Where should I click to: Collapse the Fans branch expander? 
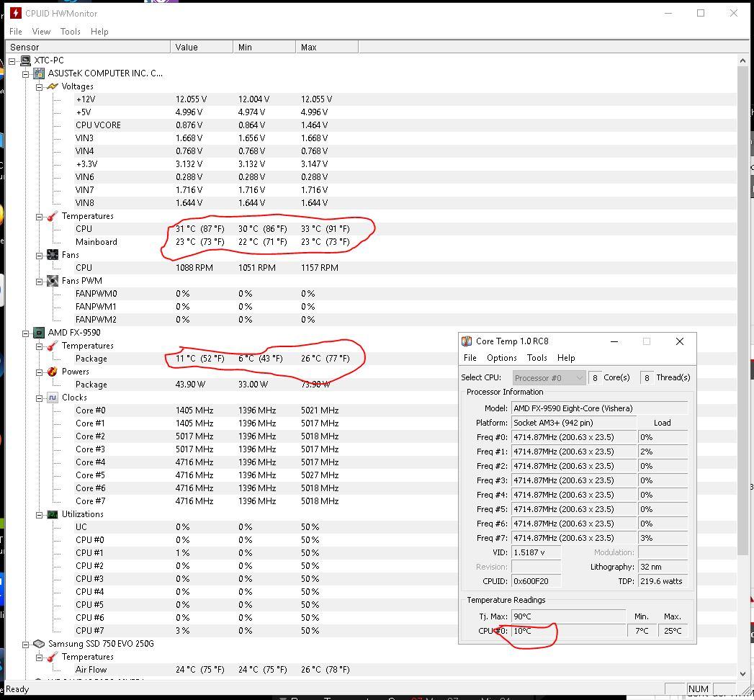coord(39,255)
